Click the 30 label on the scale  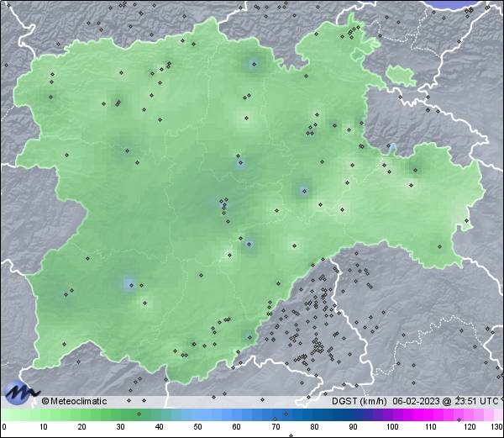click(120, 427)
